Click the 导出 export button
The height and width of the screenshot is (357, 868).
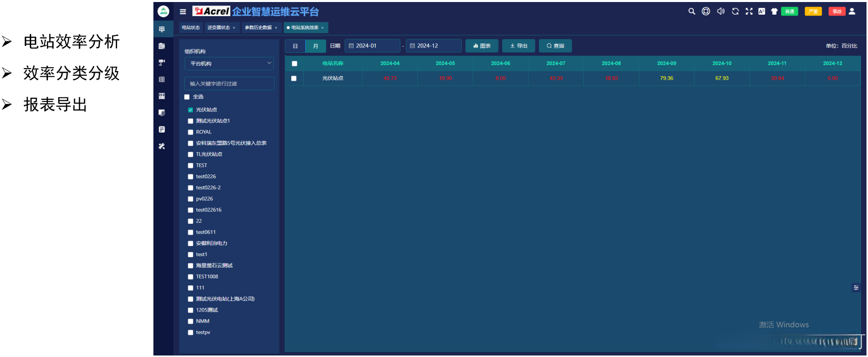[519, 46]
